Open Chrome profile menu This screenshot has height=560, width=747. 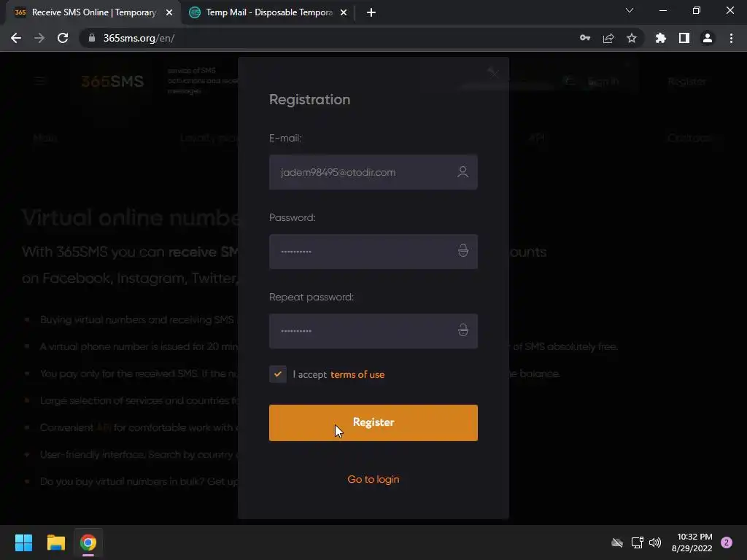click(x=708, y=38)
